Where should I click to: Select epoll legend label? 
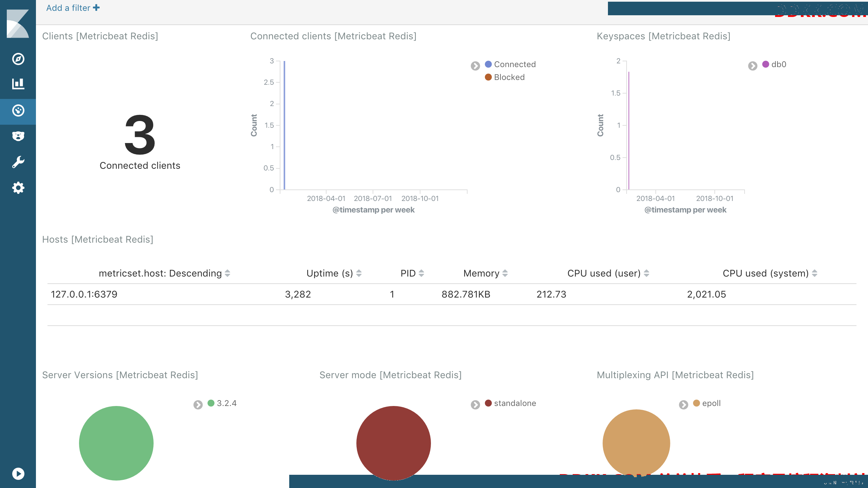pos(711,403)
